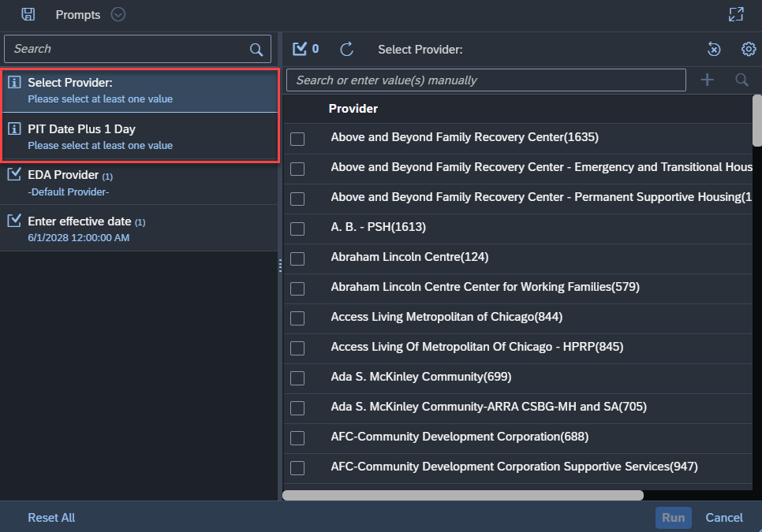The width and height of the screenshot is (762, 532).
Task: Click Ada S. McKinley Community(699) row text
Action: [x=421, y=377]
